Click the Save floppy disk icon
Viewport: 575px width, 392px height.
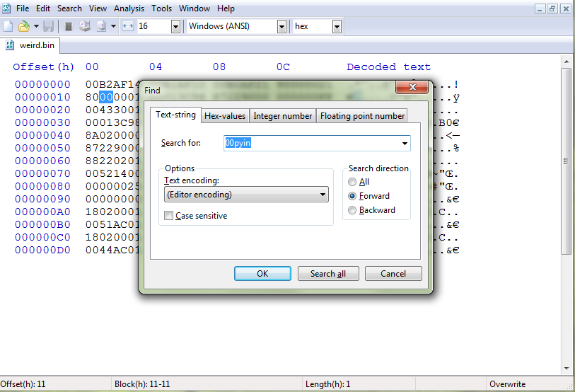[48, 26]
